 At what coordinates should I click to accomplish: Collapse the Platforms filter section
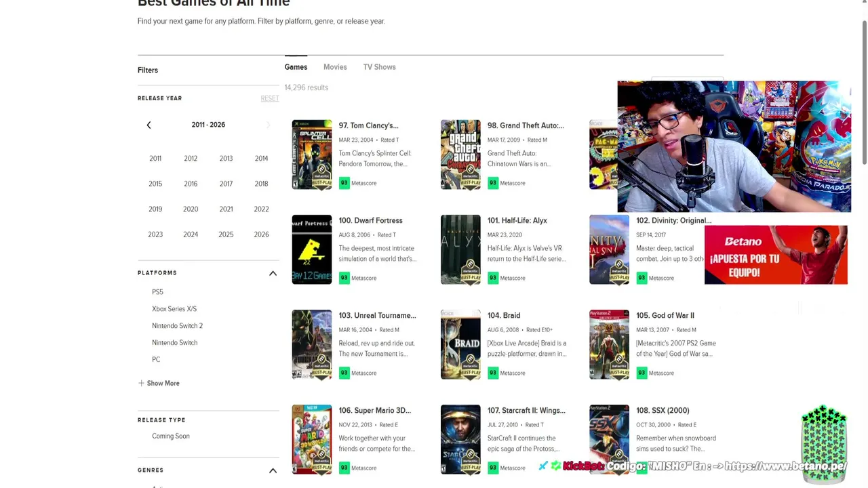(273, 273)
